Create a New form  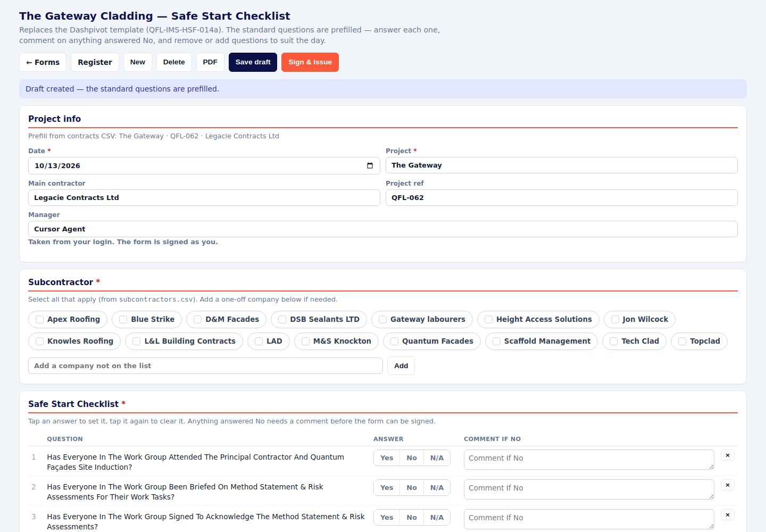coord(138,62)
